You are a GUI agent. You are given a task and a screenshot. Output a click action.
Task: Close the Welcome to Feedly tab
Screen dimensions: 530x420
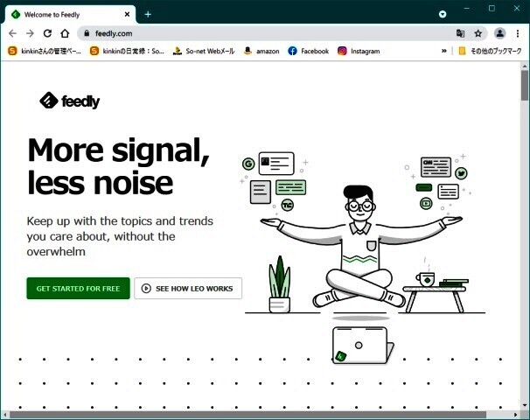coord(127,14)
